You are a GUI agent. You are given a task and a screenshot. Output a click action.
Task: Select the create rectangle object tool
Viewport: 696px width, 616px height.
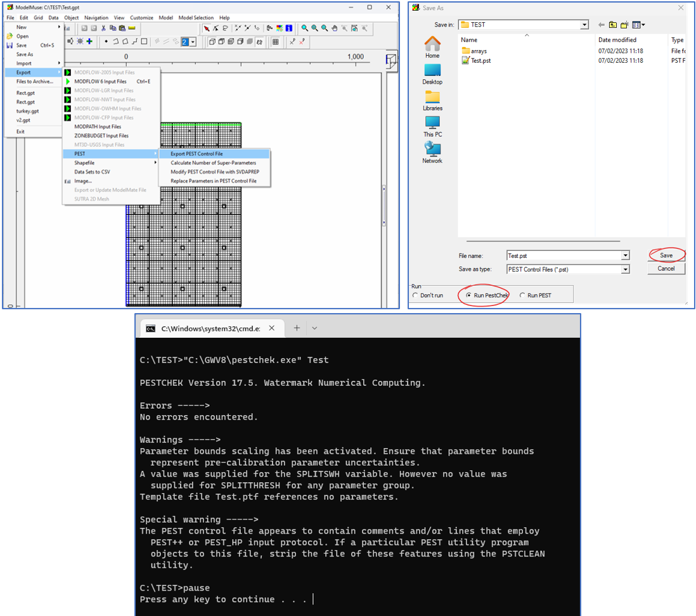[145, 42]
